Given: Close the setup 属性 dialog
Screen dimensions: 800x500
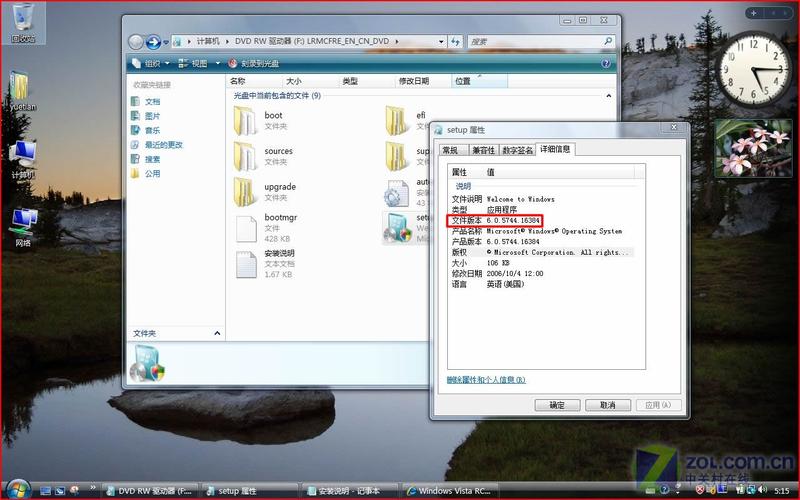Looking at the screenshot, I should 673,127.
